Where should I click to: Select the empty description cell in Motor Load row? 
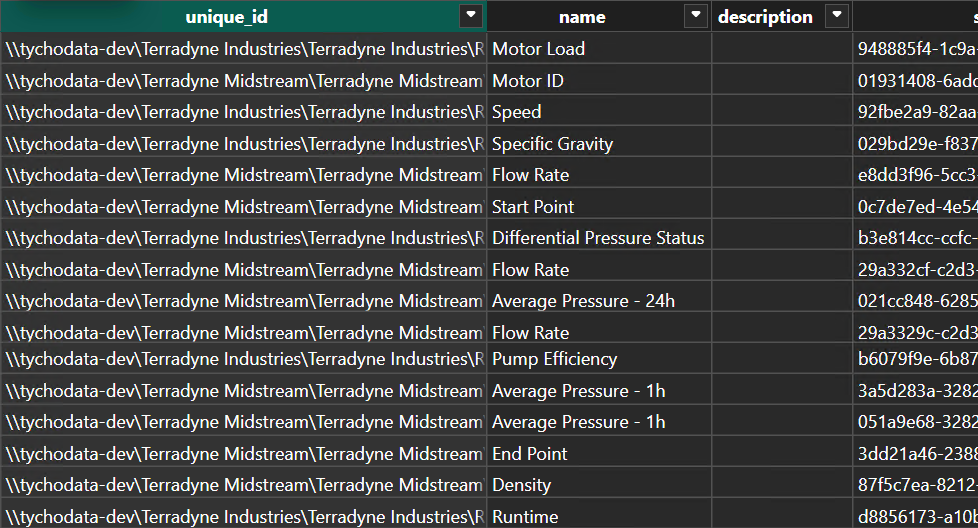782,49
